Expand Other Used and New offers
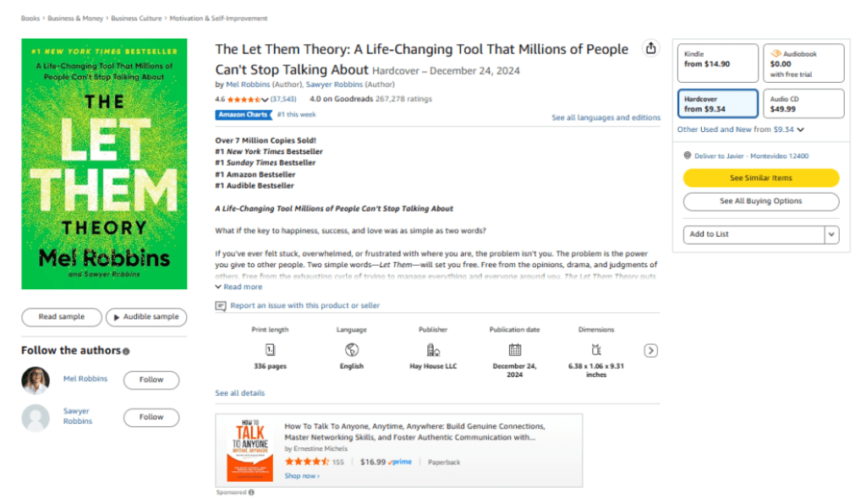 (740, 129)
